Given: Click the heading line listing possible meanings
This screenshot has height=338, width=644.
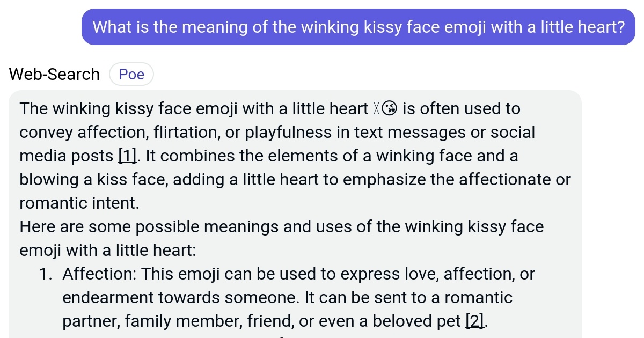Looking at the screenshot, I should pyautogui.click(x=282, y=226).
